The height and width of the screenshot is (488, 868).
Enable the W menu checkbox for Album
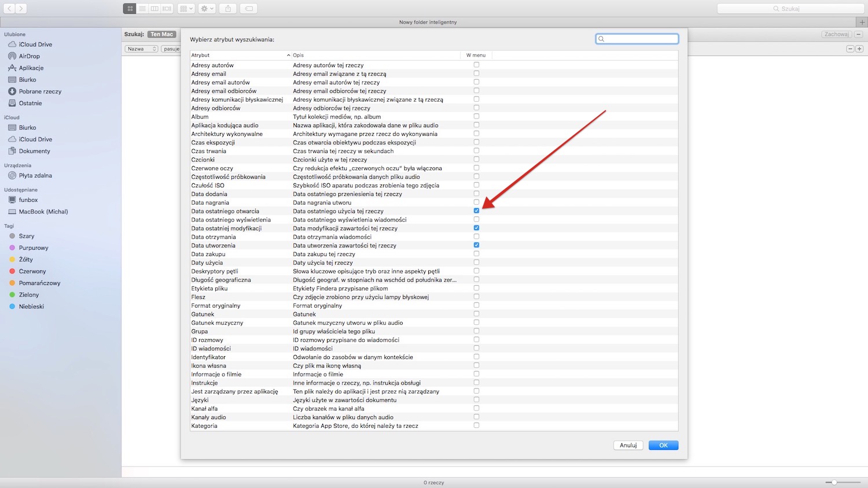[x=476, y=116]
